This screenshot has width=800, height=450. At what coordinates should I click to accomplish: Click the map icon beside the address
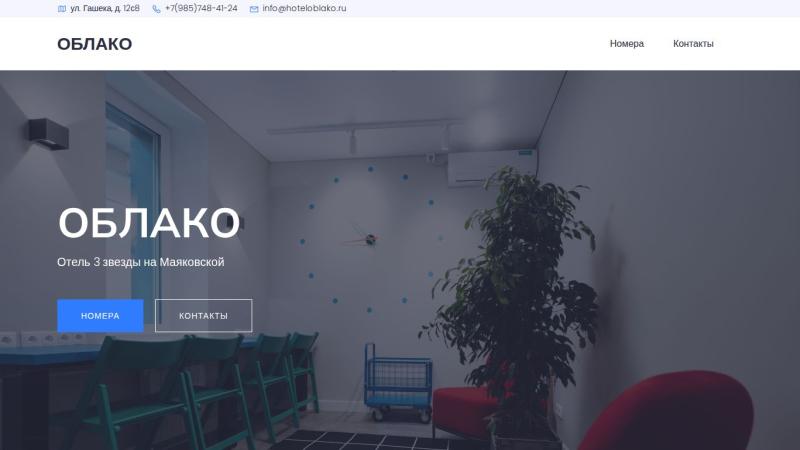click(x=62, y=9)
